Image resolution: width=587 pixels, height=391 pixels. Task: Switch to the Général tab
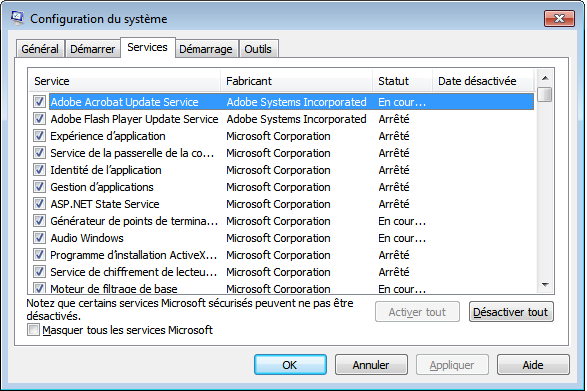[x=40, y=49]
